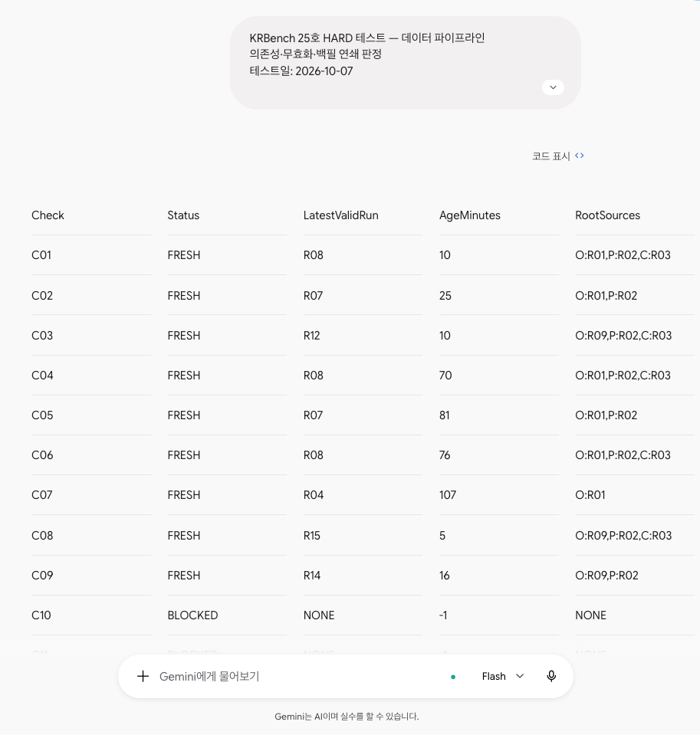Click the user prompt text starting KRBench 25호
Viewport: 700px width, 735px height.
pos(367,54)
